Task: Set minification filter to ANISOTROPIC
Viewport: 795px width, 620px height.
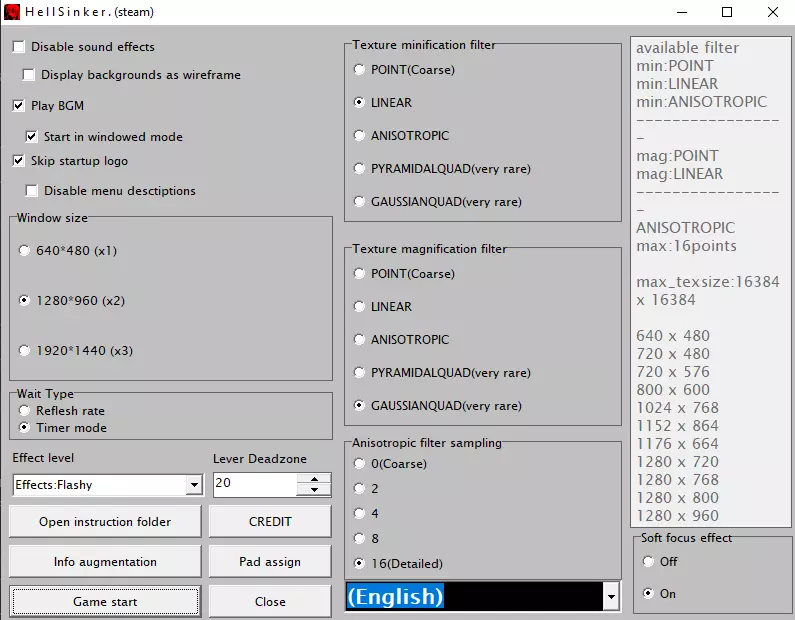Action: [359, 135]
